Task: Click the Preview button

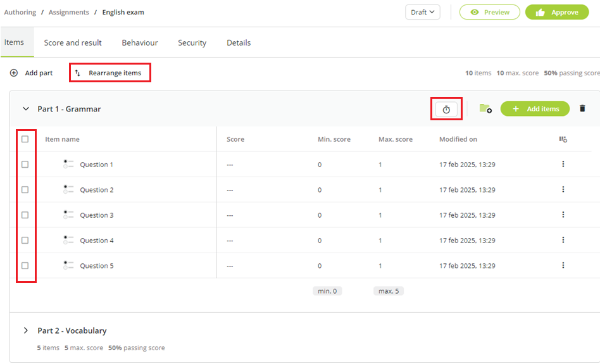Action: click(489, 12)
